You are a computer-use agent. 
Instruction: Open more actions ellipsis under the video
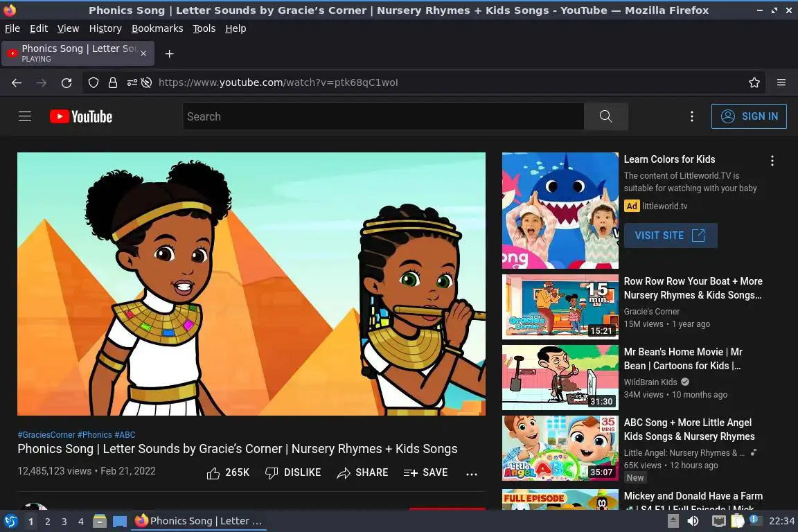click(x=472, y=473)
